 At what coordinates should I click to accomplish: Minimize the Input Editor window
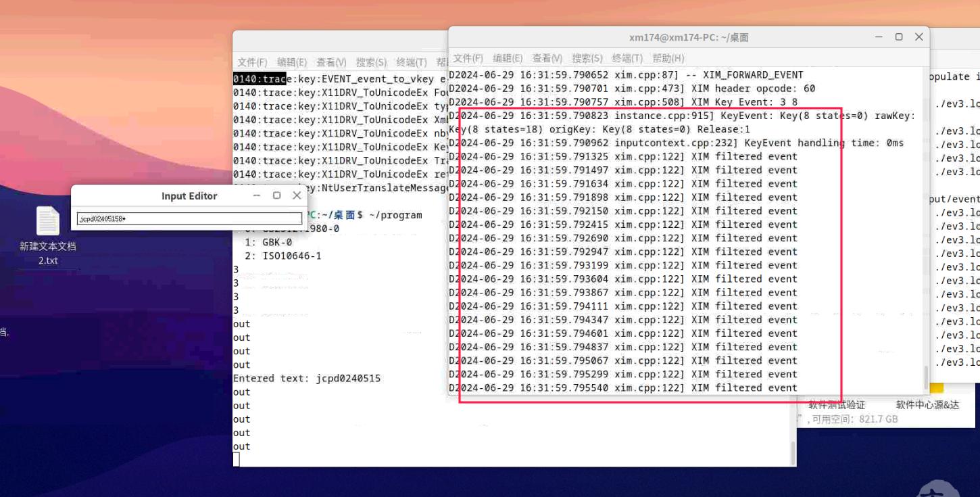point(257,195)
